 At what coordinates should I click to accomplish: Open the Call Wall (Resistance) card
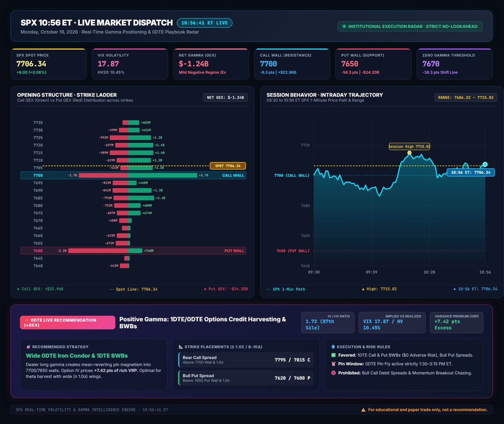pos(292,64)
